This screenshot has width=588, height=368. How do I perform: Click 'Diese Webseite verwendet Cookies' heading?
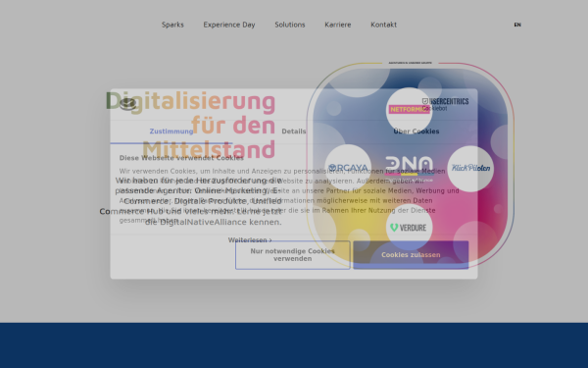(x=181, y=158)
